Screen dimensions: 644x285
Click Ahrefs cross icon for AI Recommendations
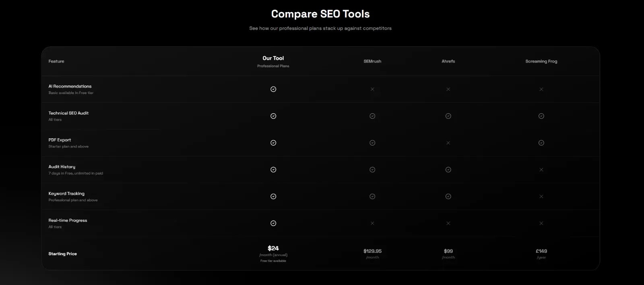coord(448,89)
